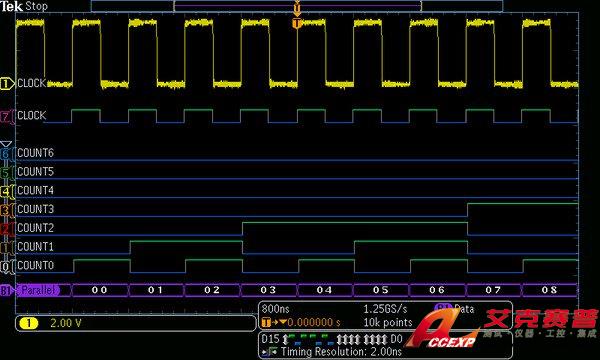The image size is (600, 360).
Task: Click the B1 Data trigger readout
Action: [455, 308]
